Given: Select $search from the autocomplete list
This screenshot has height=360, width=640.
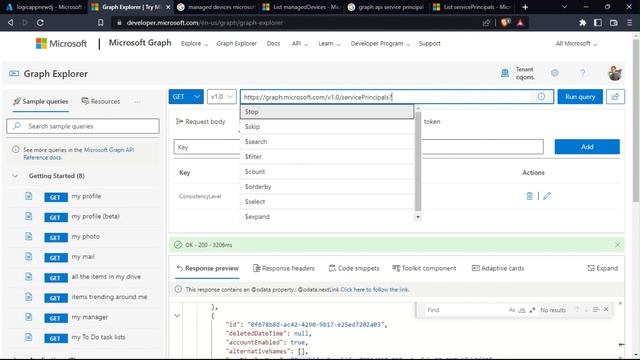Looking at the screenshot, I should point(327,142).
